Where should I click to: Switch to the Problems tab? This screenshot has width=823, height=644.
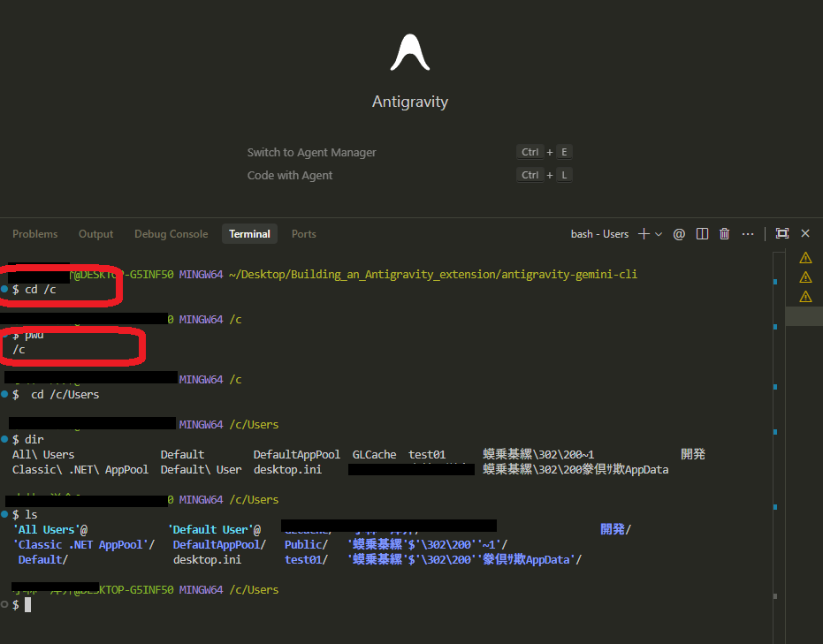click(x=35, y=234)
